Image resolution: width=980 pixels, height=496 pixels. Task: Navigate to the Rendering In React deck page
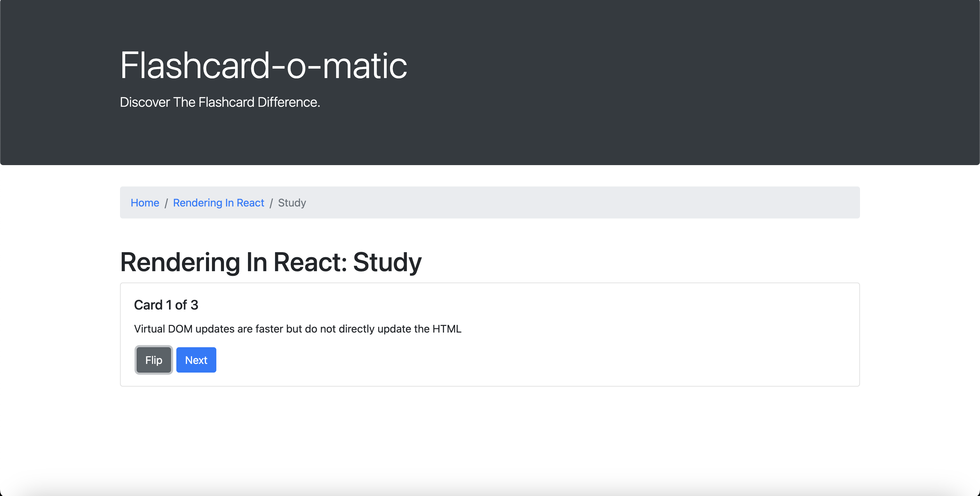[x=218, y=202]
